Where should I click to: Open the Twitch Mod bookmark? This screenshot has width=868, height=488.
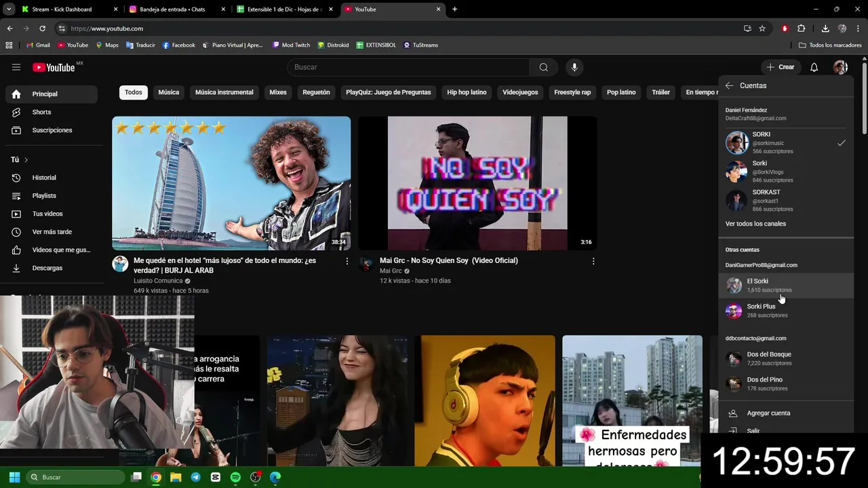tap(291, 45)
